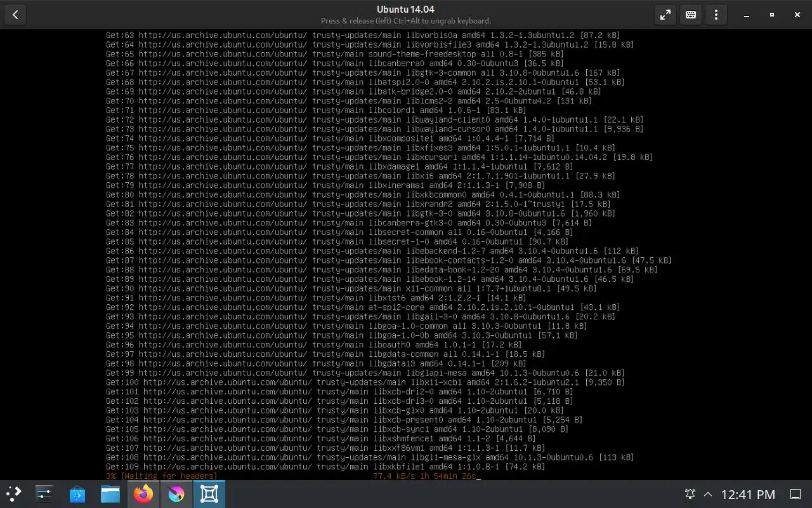Open the 12:41 PM clock
The image size is (812, 508).
(749, 494)
